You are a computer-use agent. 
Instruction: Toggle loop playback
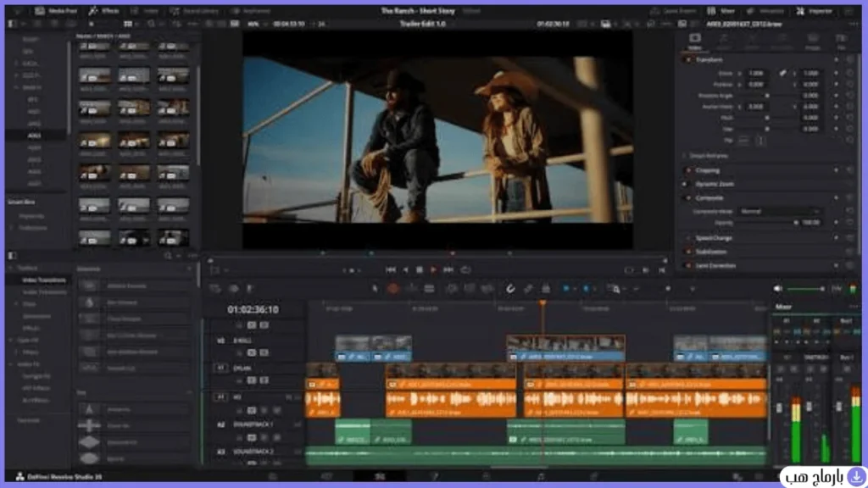pyautogui.click(x=466, y=270)
